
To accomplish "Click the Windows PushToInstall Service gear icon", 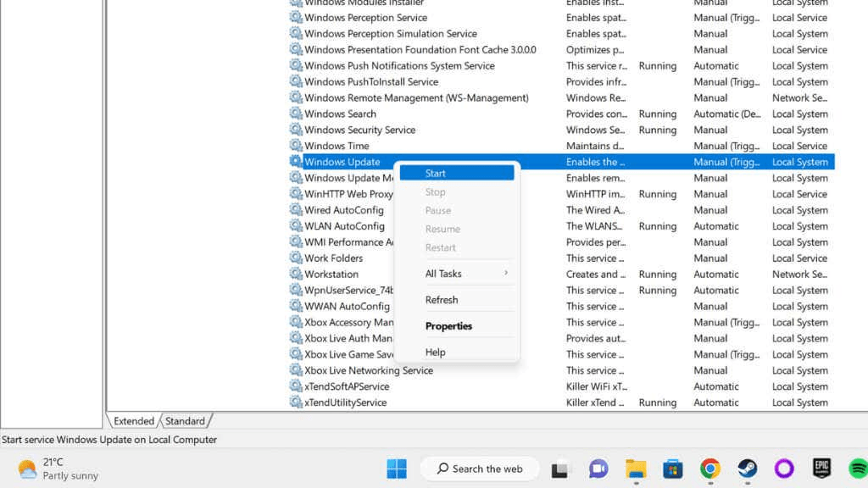I will tap(296, 80).
